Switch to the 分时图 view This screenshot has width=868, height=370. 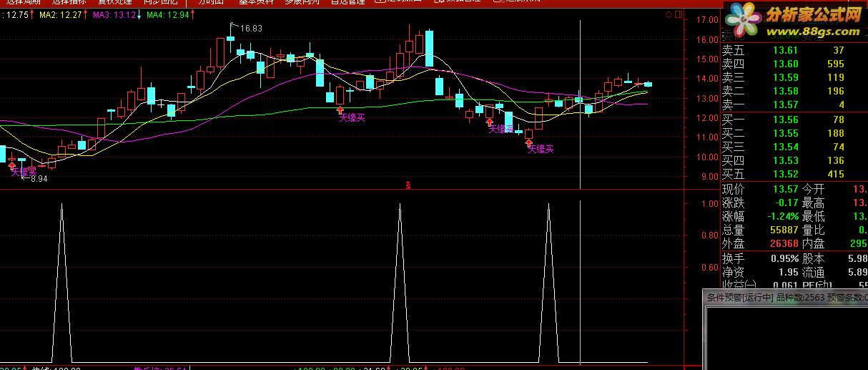tap(212, 2)
